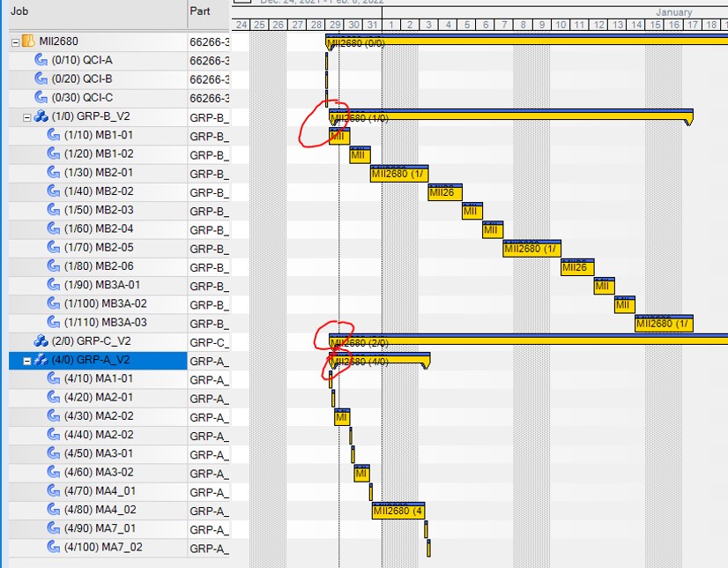Screen dimensions: 728x568
Task: Click the Part column header
Action: 209,12
